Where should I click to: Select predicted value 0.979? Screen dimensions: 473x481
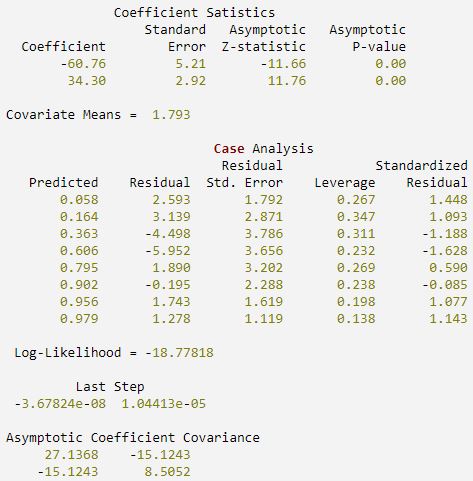[79, 319]
